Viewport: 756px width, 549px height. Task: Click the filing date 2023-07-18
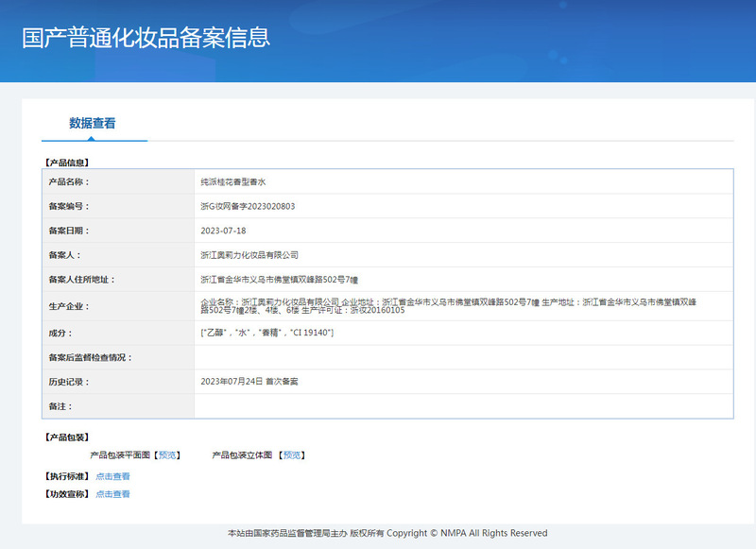coord(223,231)
